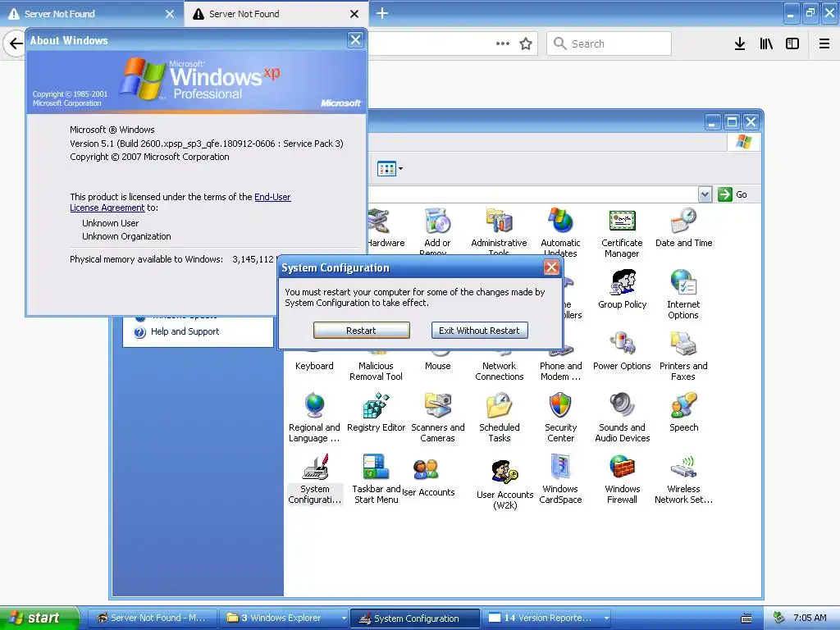840x630 pixels.
Task: Open Scanners and Cameras
Action: click(x=438, y=418)
